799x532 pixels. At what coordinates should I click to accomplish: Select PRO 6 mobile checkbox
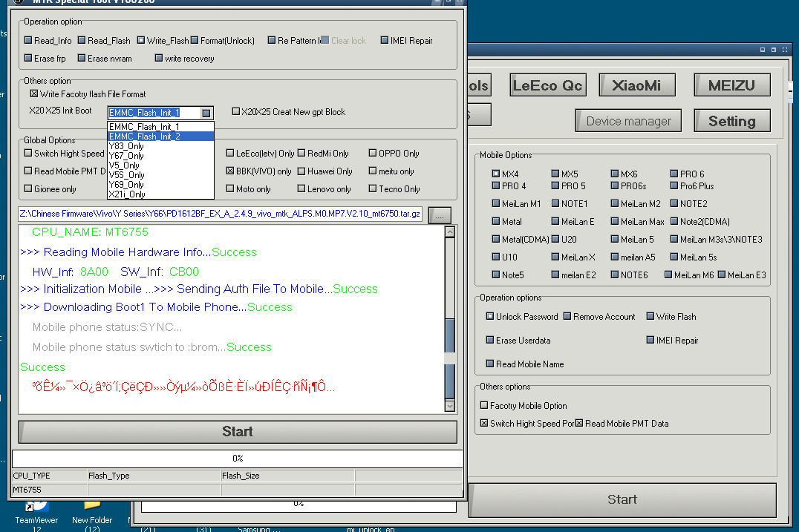(674, 174)
